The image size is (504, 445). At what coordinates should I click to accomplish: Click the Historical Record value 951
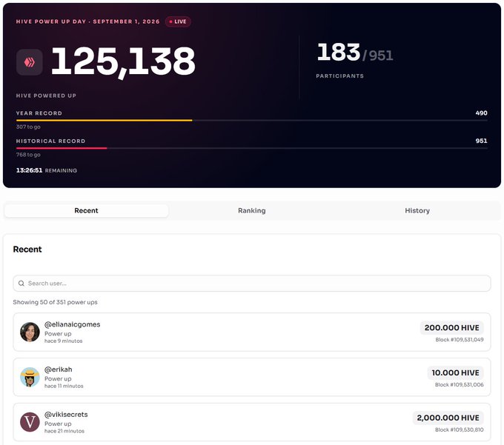tap(481, 141)
